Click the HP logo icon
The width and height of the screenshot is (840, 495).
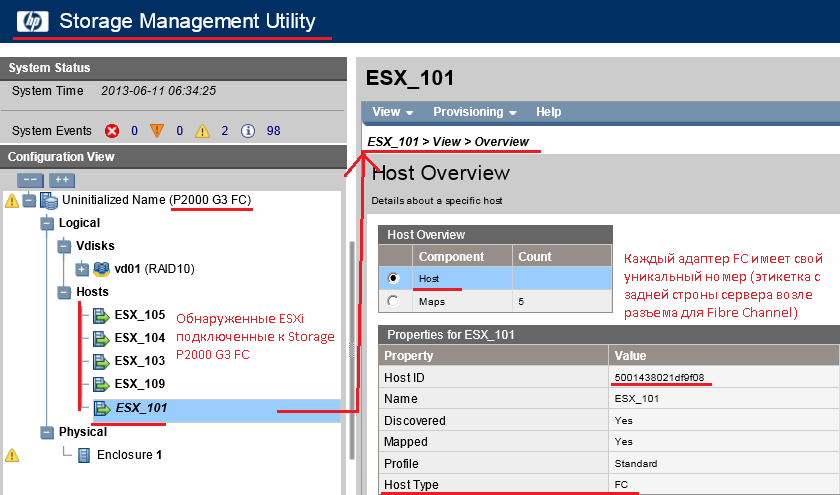33,21
